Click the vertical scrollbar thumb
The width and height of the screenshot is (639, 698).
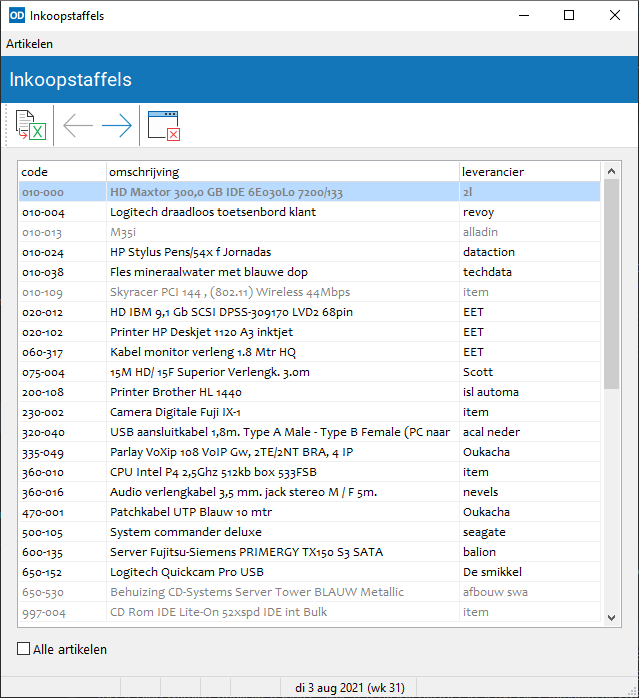611,284
